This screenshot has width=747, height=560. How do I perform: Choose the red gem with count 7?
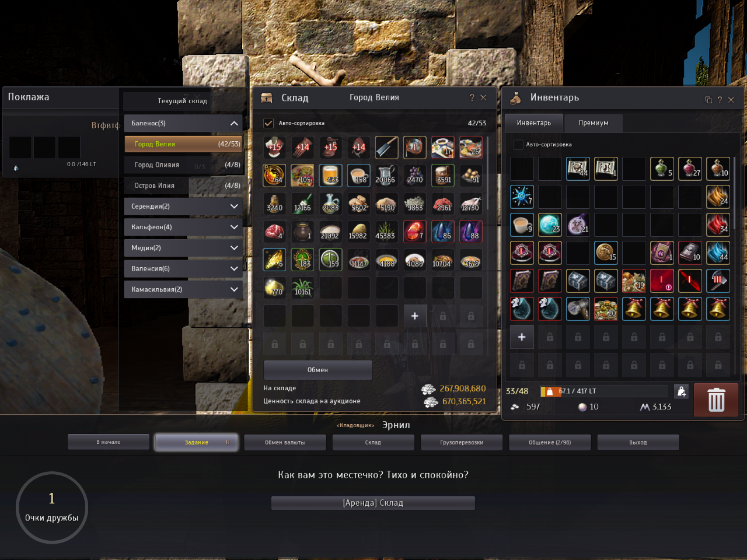(414, 232)
